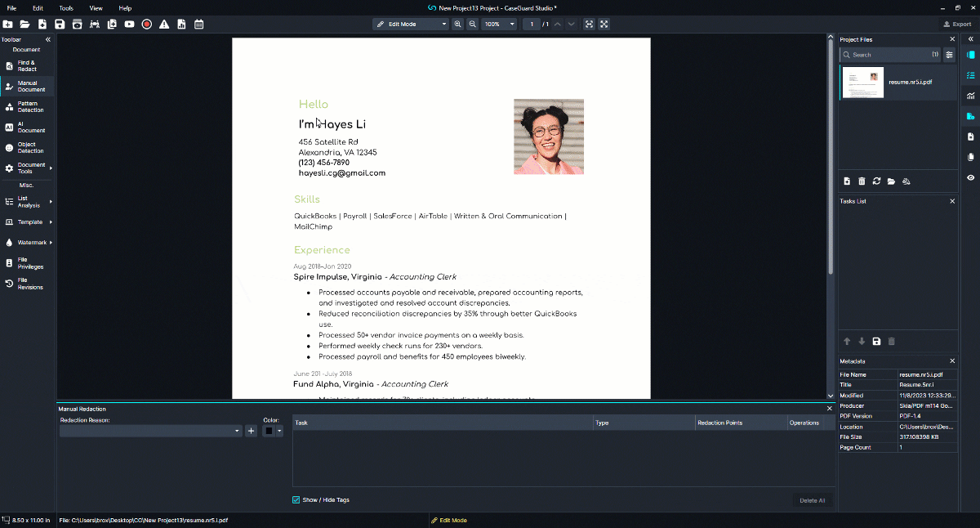Toggle the eye icon in right sidebar

[970, 177]
